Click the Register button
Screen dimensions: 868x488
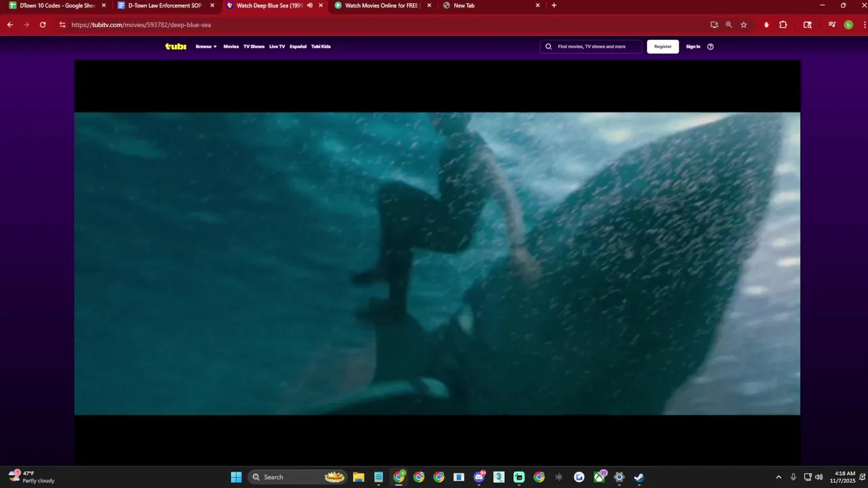coord(663,47)
